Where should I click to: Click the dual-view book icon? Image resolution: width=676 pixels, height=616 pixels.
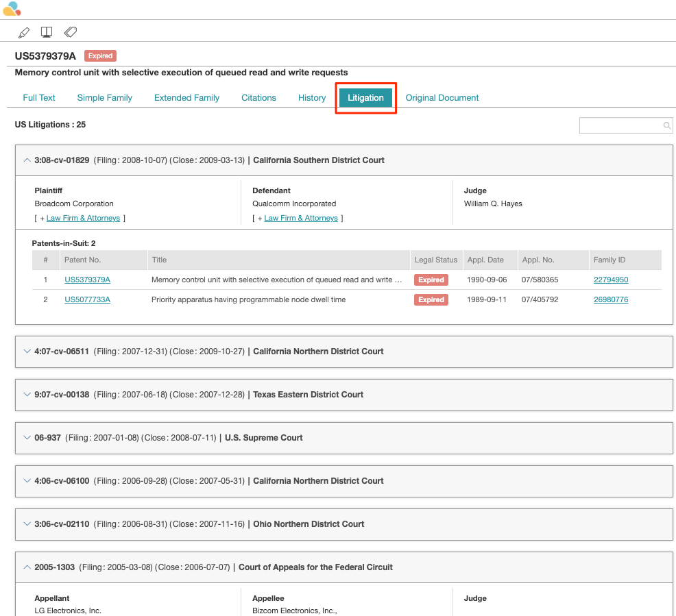tap(47, 32)
